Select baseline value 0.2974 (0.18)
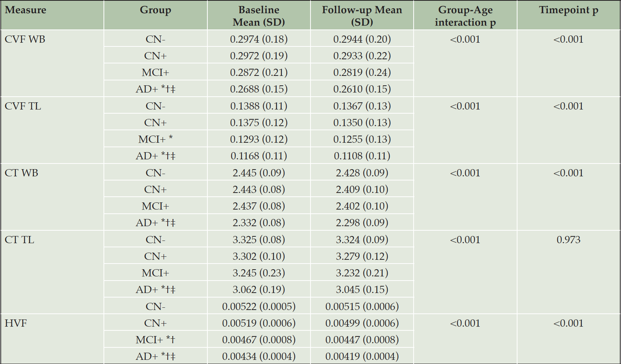 pyautogui.click(x=259, y=39)
